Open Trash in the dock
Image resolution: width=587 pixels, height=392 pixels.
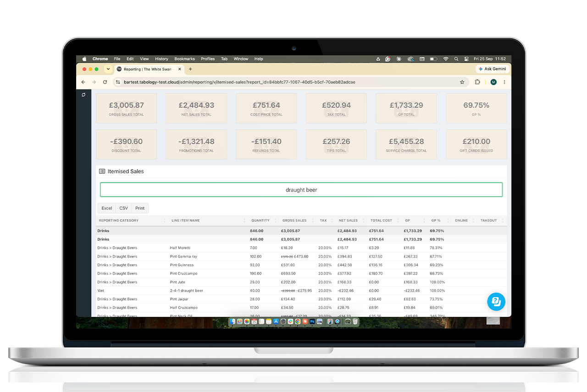355,321
